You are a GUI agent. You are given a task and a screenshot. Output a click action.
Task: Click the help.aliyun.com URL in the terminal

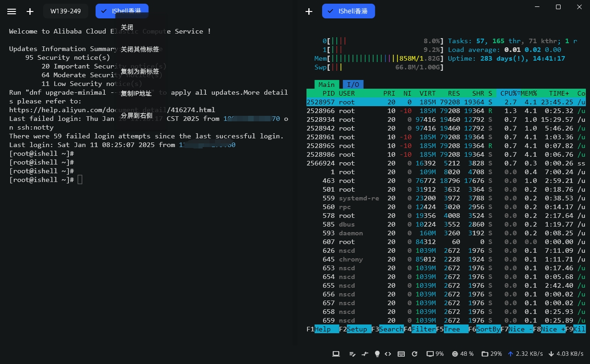(112, 110)
